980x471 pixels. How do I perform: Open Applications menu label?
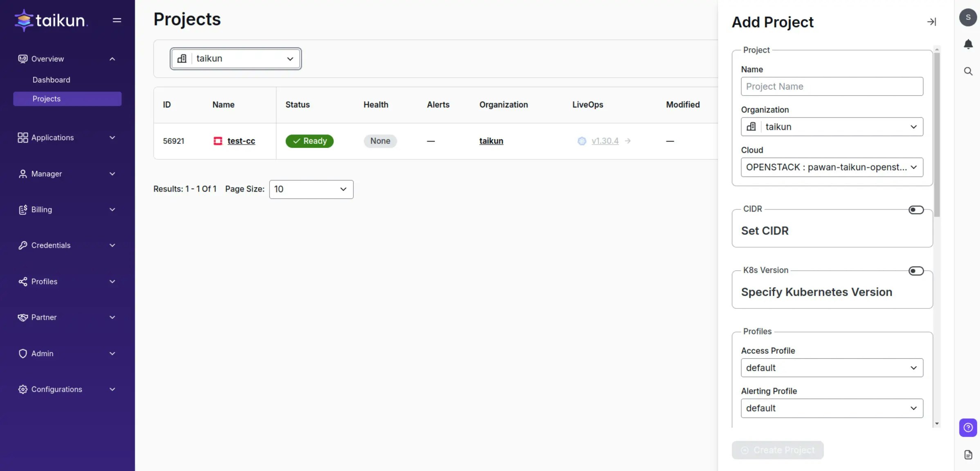coord(52,138)
